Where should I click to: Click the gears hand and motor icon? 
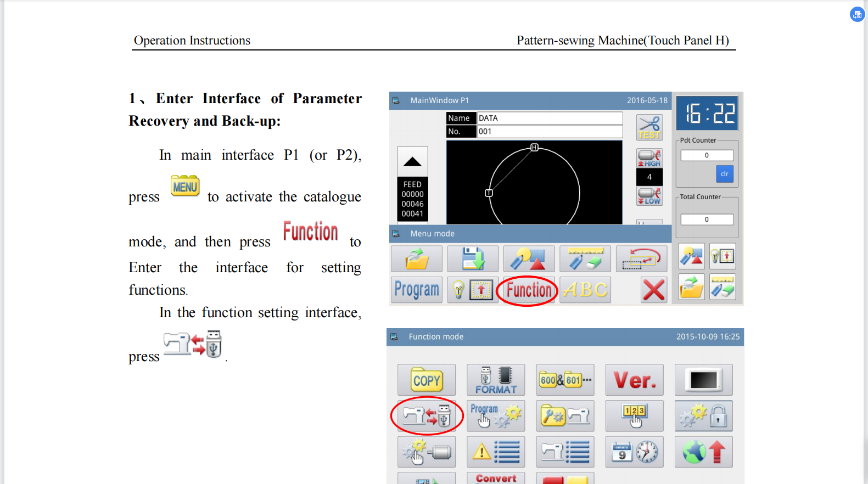click(427, 452)
